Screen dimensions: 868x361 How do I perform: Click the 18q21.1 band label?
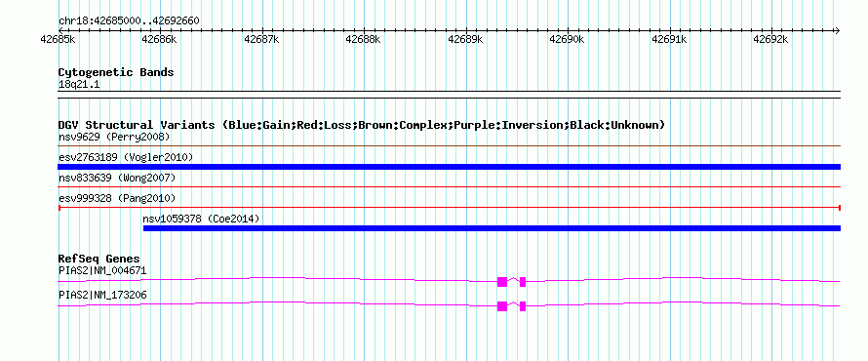tap(79, 85)
